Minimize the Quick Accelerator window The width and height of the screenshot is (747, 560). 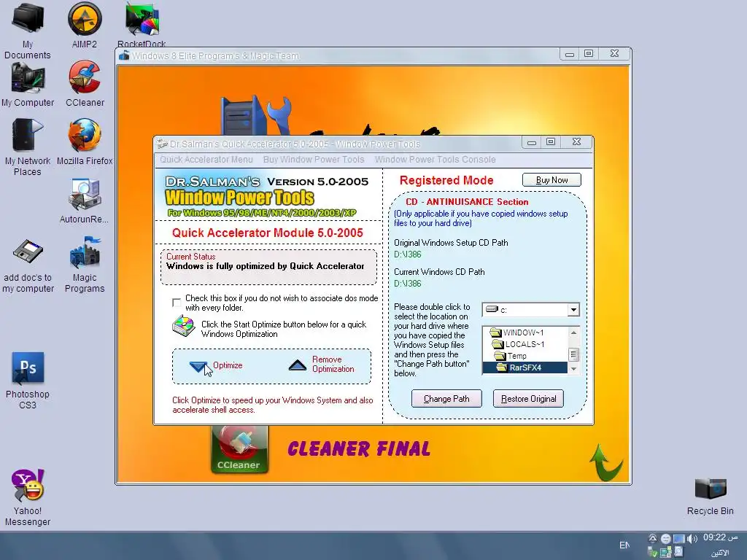point(532,142)
